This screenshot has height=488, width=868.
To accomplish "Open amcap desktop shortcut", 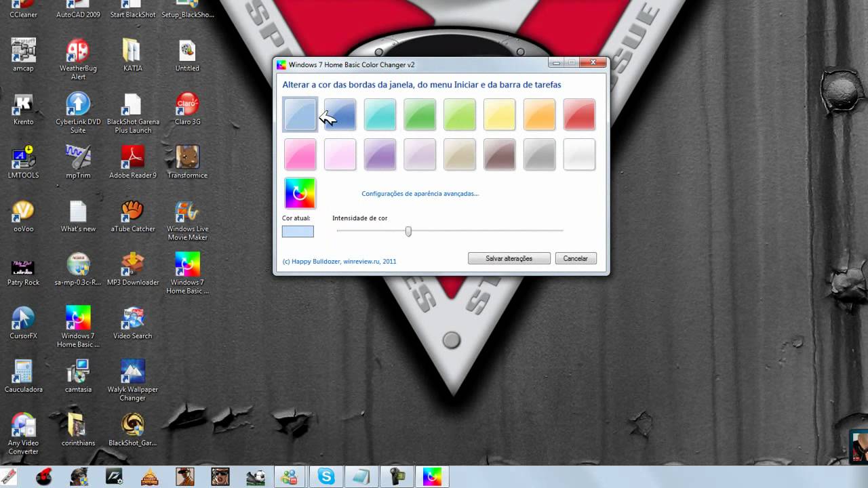I will [23, 55].
